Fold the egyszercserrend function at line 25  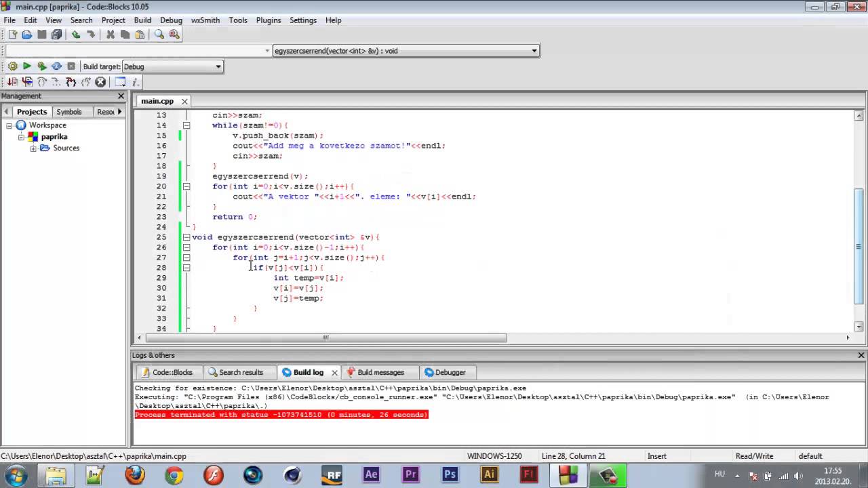tap(186, 237)
